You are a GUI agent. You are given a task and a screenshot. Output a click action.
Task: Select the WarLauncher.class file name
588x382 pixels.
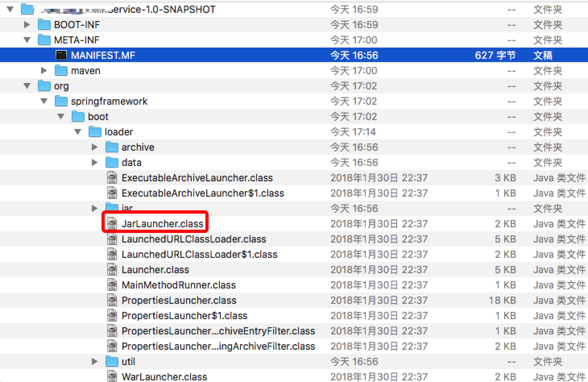(164, 377)
